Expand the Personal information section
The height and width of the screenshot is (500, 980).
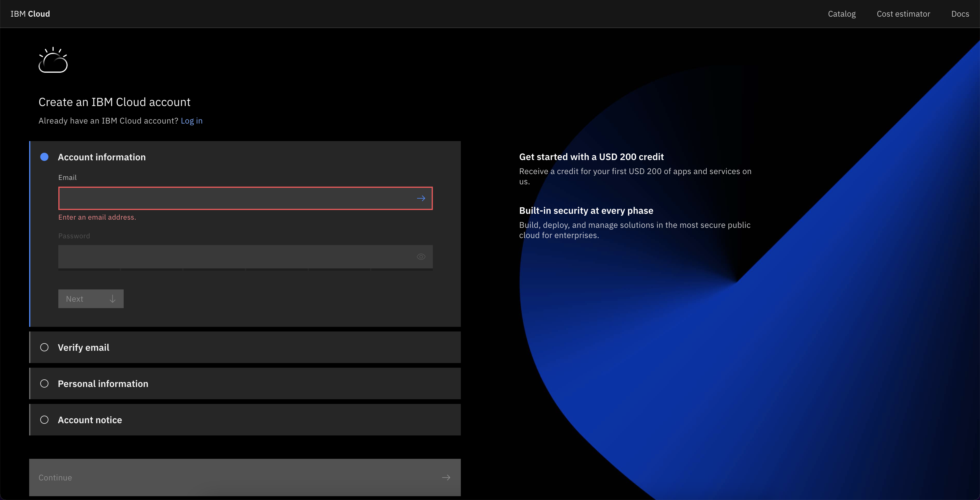[x=103, y=383]
